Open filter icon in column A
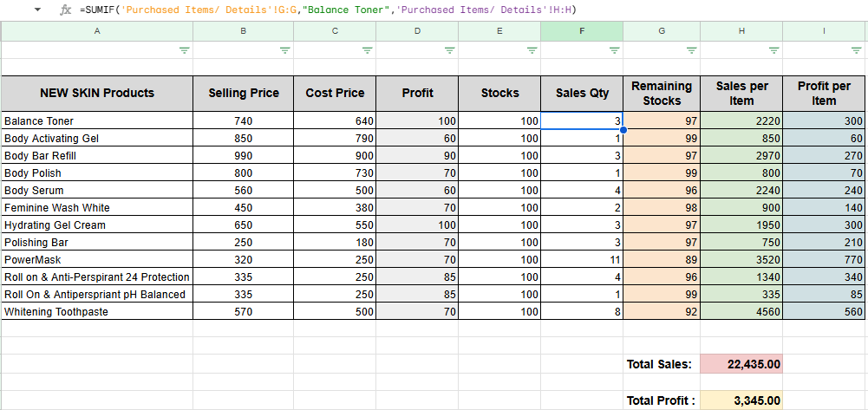The height and width of the screenshot is (410, 868). [185, 50]
